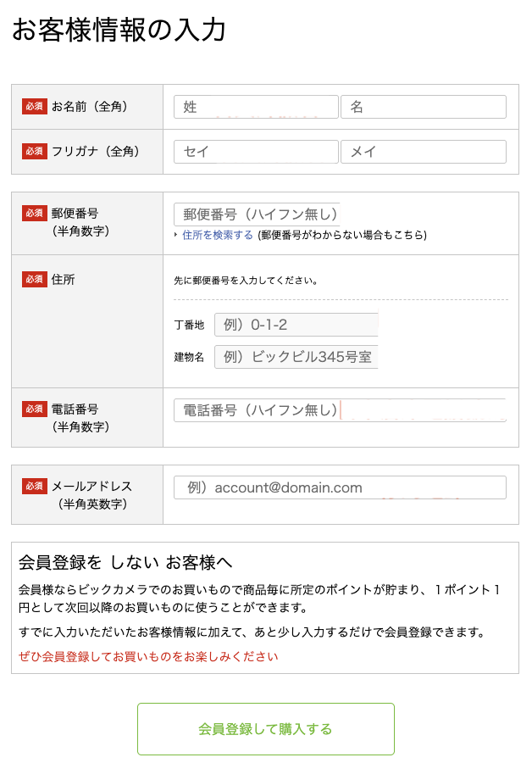Click the red ぜひ会員登録してお買いものをお楽しみください text
This screenshot has width=532, height=763.
coord(148,656)
